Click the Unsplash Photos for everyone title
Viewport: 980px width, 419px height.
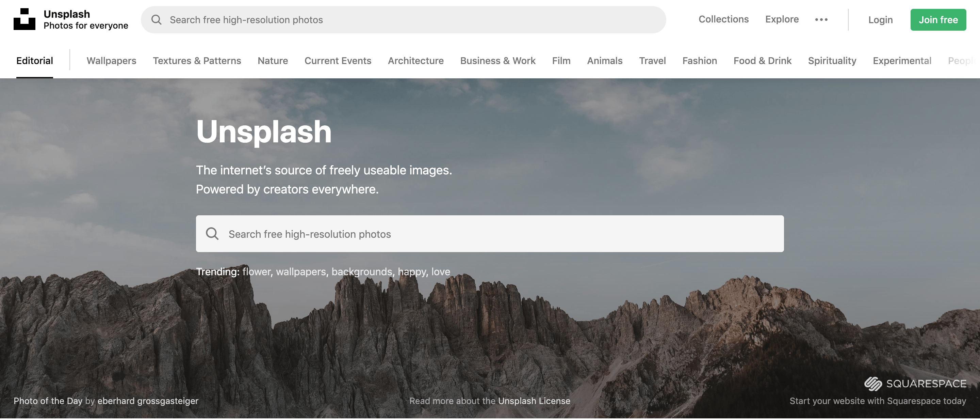(x=86, y=19)
